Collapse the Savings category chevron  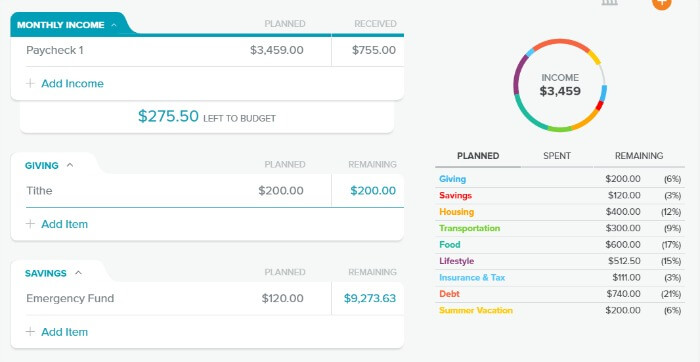click(79, 273)
